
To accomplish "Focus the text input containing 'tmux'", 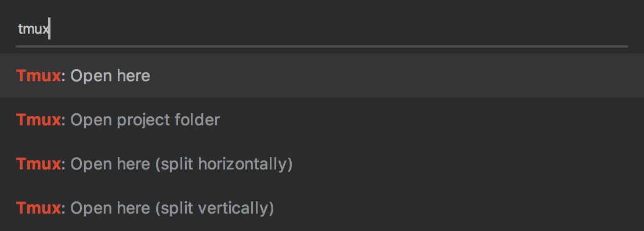I will [322, 29].
